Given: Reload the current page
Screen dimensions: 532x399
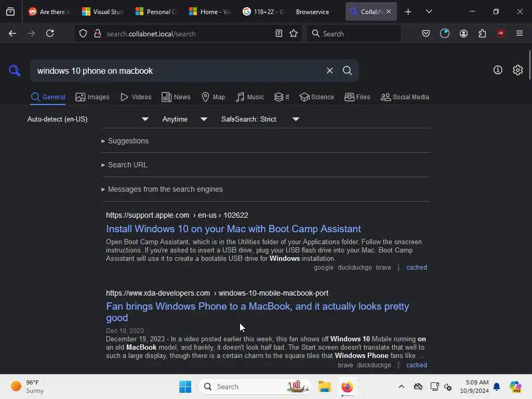Looking at the screenshot, I should [50, 33].
